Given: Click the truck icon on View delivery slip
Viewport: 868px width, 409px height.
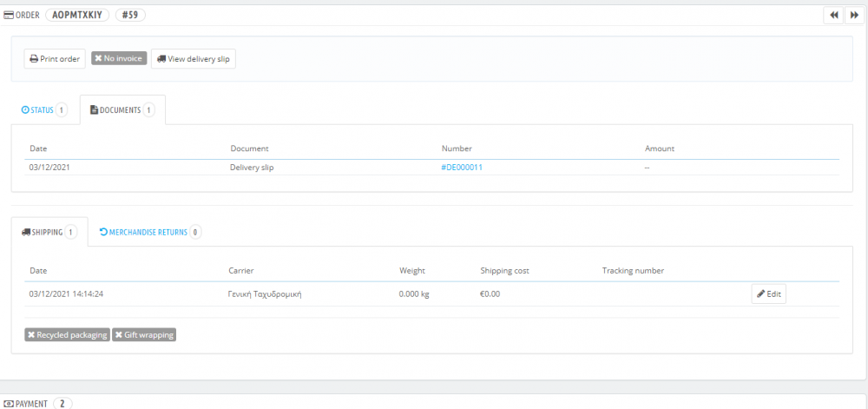Looking at the screenshot, I should (x=161, y=59).
